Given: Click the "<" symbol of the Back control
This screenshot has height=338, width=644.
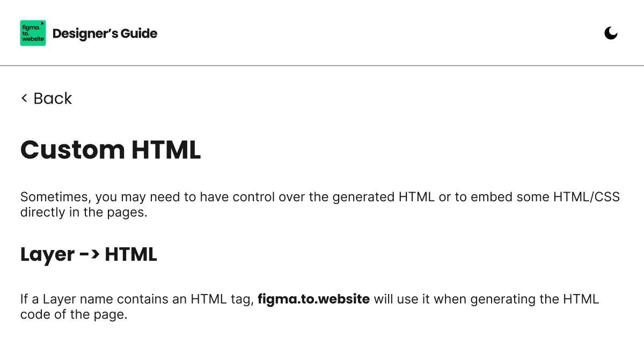Looking at the screenshot, I should 24,98.
